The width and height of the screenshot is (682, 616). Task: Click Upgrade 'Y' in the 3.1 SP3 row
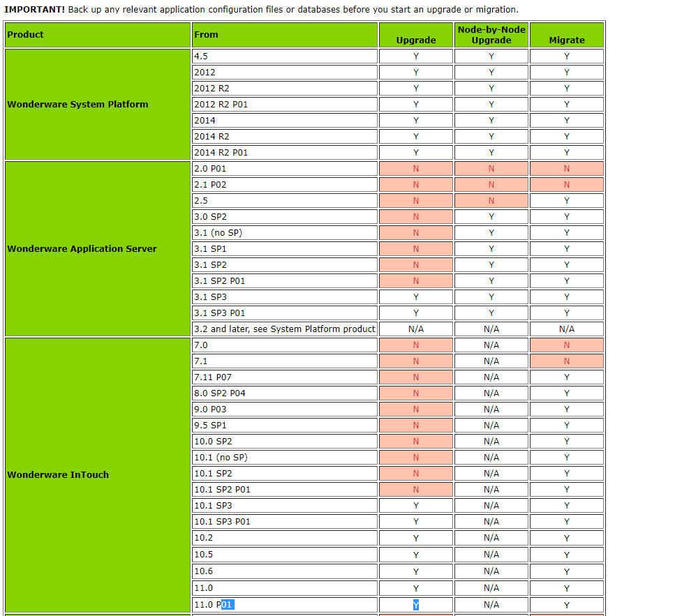click(416, 297)
